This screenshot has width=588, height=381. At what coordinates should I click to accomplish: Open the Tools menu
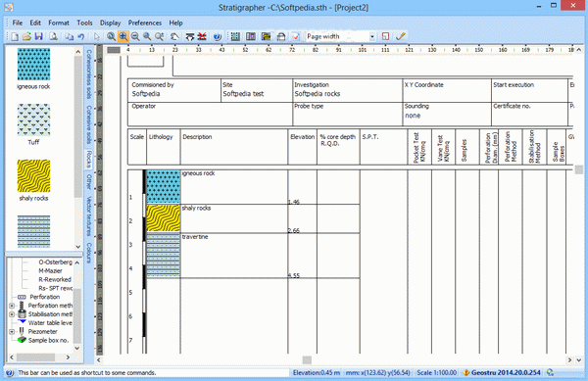(x=84, y=23)
